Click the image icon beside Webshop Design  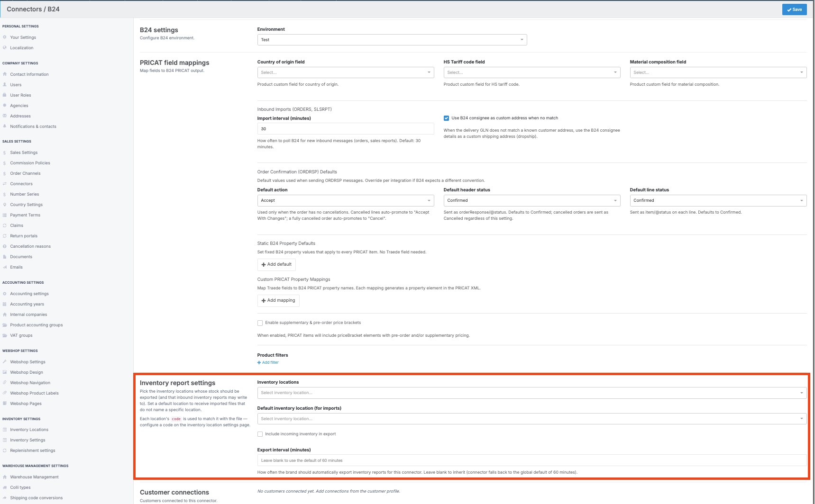(x=5, y=372)
